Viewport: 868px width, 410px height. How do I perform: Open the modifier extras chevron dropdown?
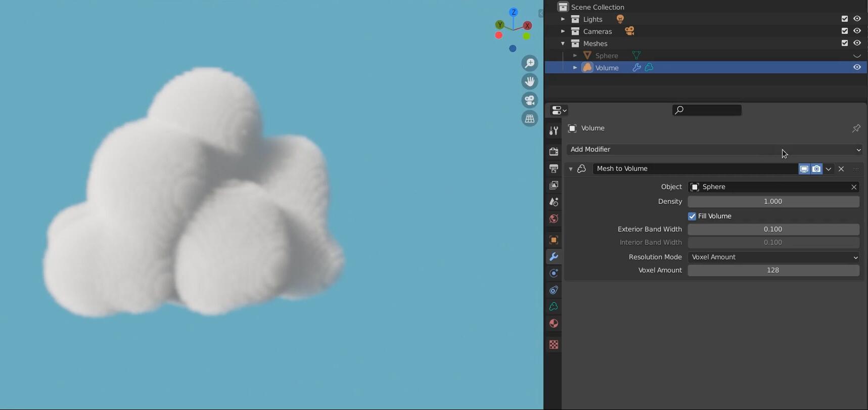coord(829,169)
